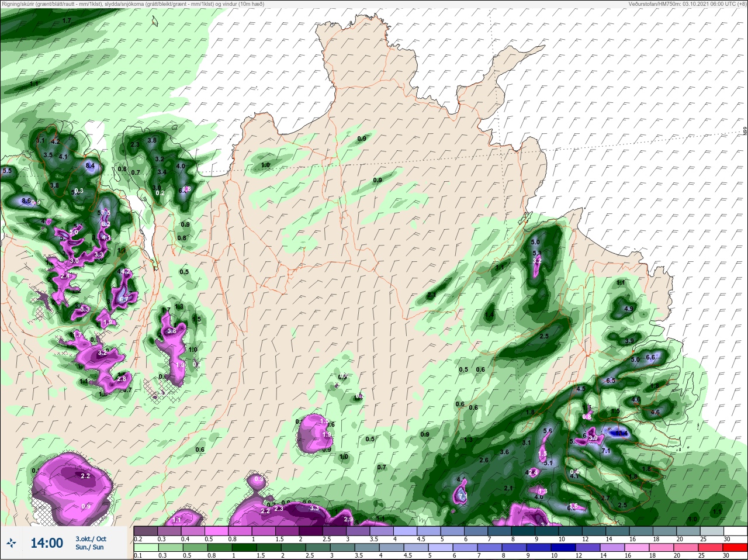
Task: Click the 6.6 precipitation value on the map
Action: [652, 357]
